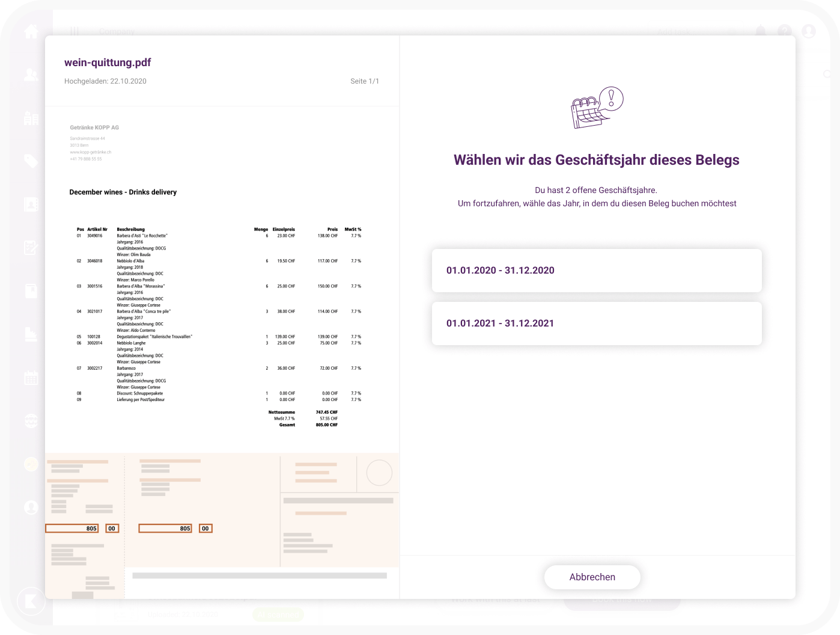This screenshot has width=840, height=635.
Task: Click the buildings icon in sidebar
Action: [x=31, y=118]
